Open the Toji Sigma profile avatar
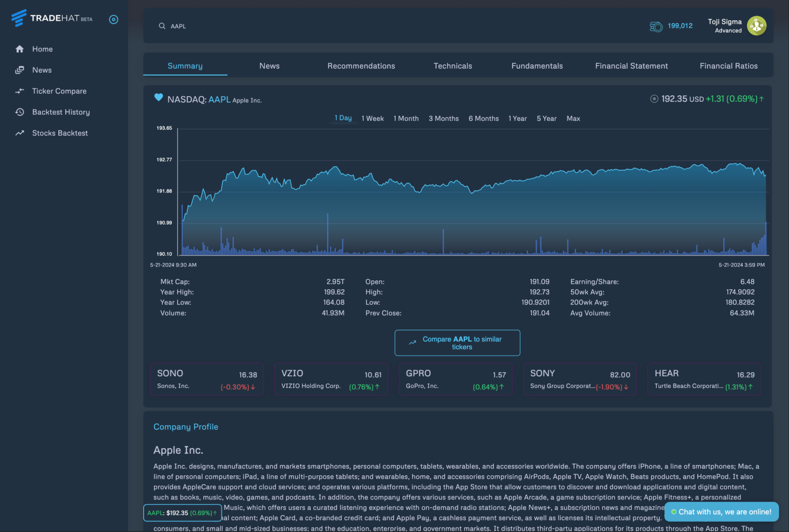The image size is (789, 532). click(x=756, y=26)
